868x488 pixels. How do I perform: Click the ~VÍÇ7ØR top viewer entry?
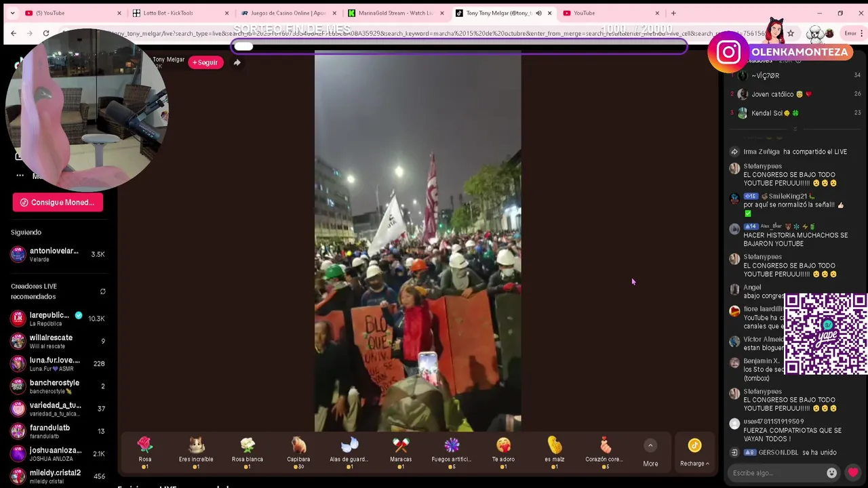(795, 75)
